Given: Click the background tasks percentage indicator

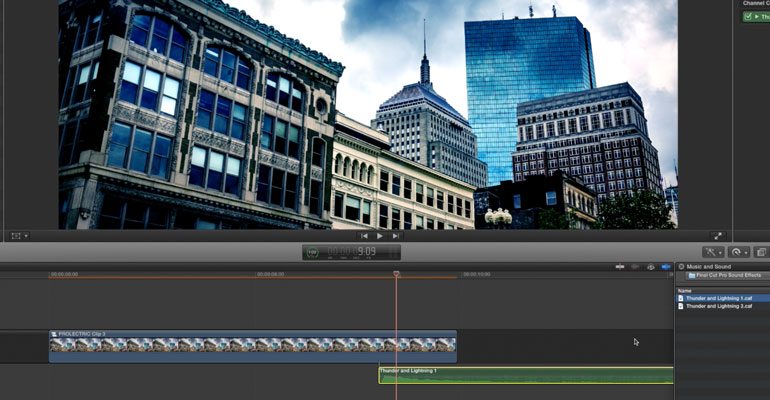Looking at the screenshot, I should tap(312, 253).
